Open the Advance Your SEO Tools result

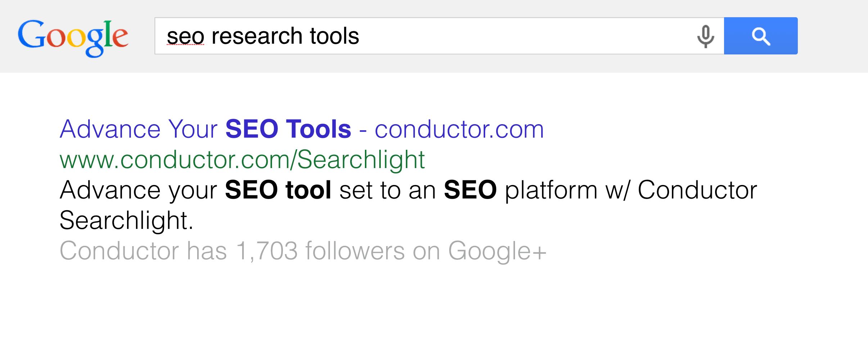click(x=302, y=129)
